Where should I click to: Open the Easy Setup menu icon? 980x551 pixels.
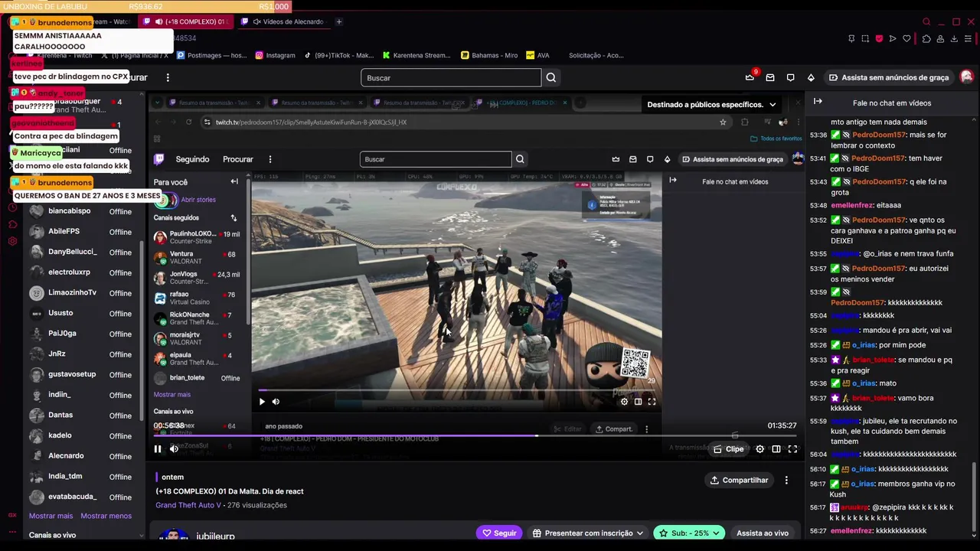[x=968, y=38]
